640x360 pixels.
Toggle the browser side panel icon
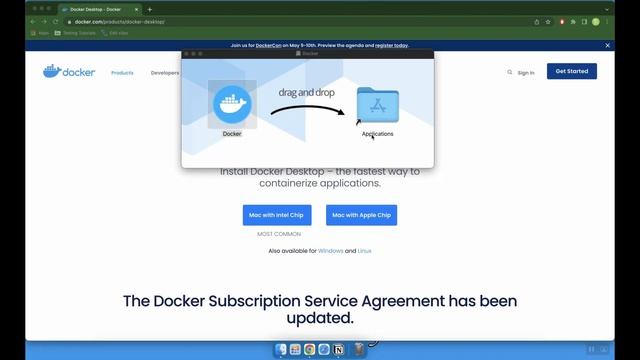[x=584, y=22]
